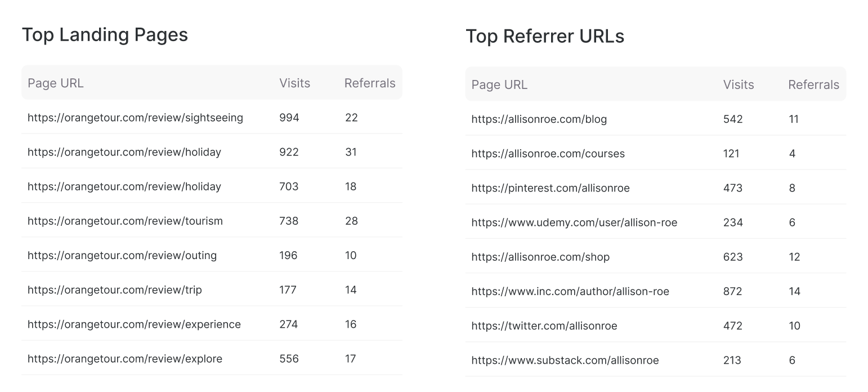
Task: Click Referrals header in Top Referrer URLs
Action: click(813, 84)
